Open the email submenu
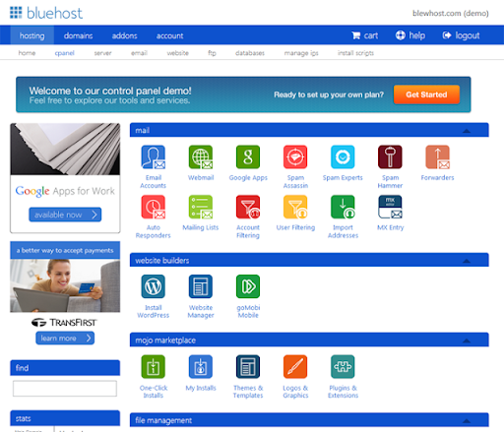This screenshot has width=504, height=432. 139,53
